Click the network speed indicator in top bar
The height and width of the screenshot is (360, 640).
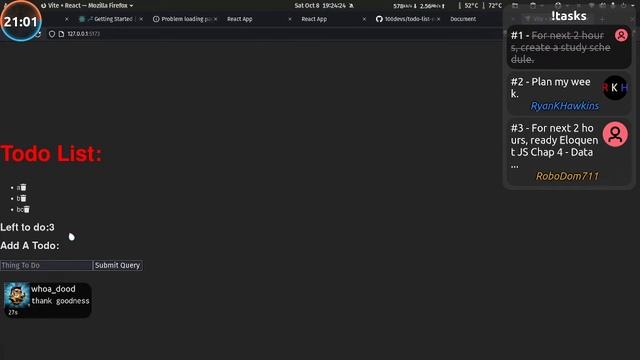tap(419, 6)
